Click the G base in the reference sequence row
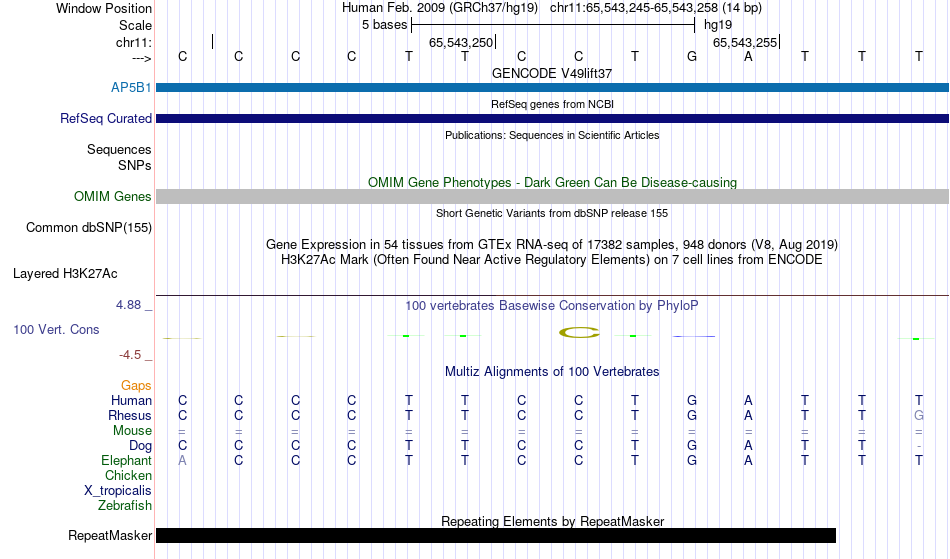The width and height of the screenshot is (950, 559). (x=691, y=57)
